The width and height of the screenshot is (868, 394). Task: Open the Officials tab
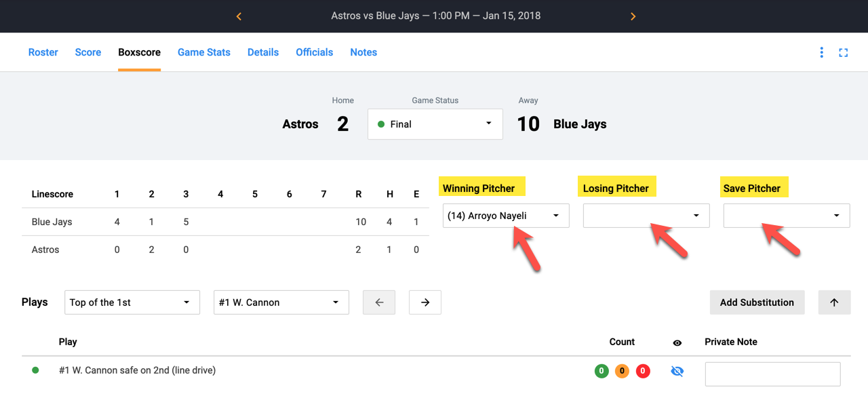[314, 52]
